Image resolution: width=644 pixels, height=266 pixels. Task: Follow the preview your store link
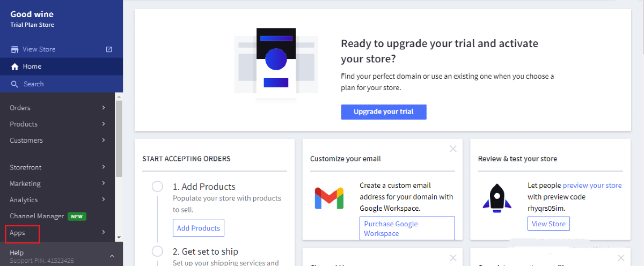592,186
